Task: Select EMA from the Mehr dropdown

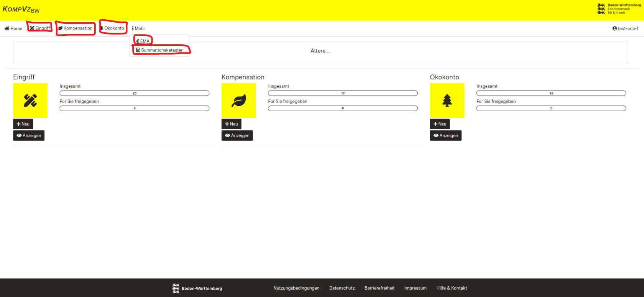Action: pyautogui.click(x=143, y=41)
